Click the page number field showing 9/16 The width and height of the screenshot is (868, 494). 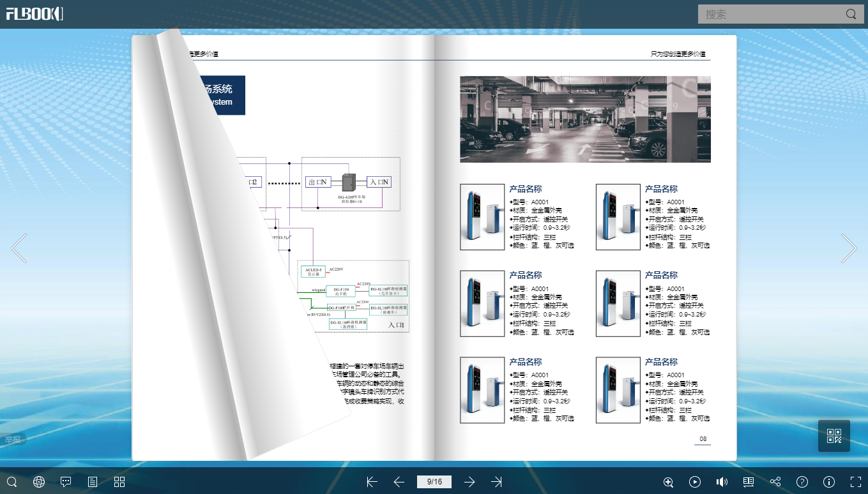434,482
